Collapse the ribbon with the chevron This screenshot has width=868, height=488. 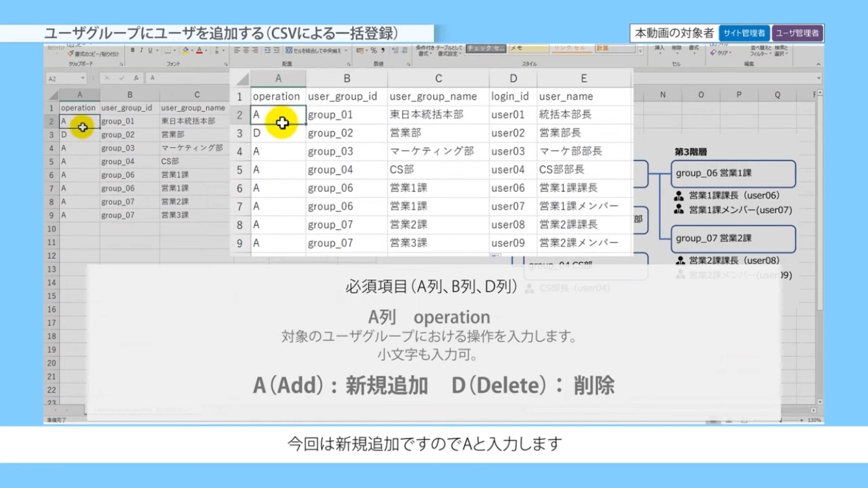[x=818, y=64]
